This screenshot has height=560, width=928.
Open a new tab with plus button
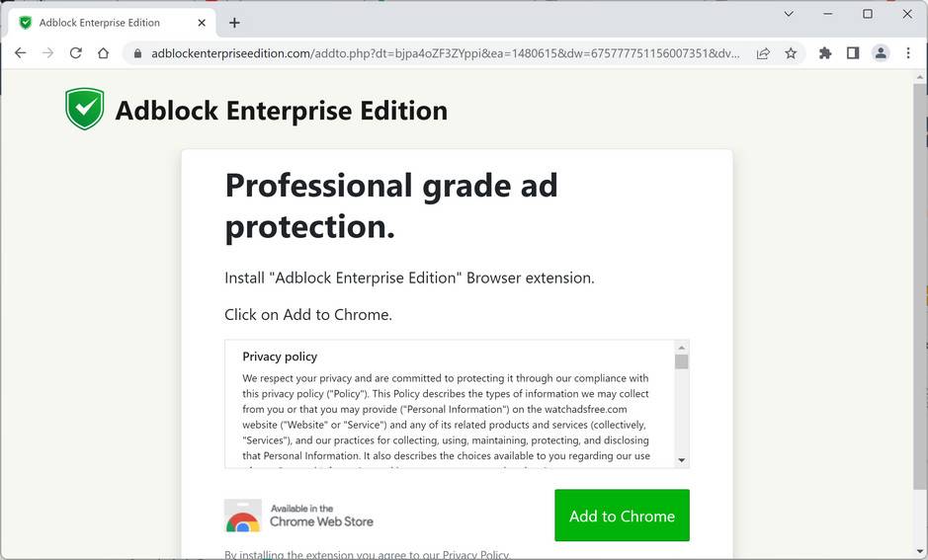pyautogui.click(x=234, y=23)
